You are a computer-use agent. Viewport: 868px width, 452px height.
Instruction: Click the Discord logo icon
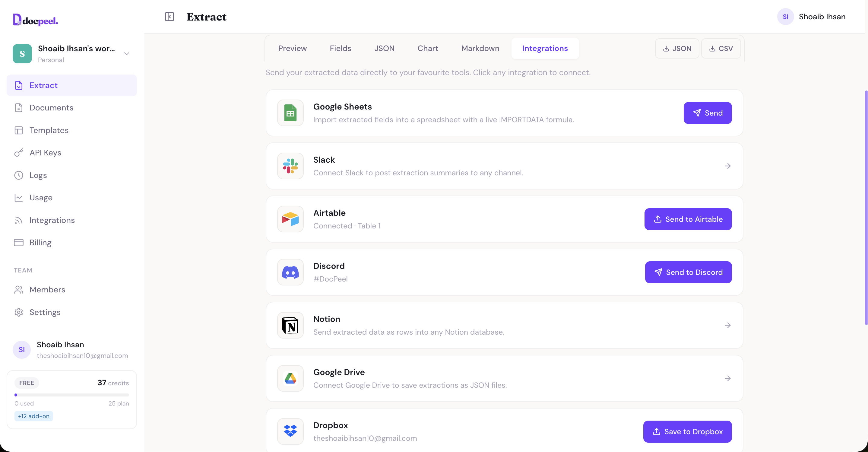pos(290,272)
